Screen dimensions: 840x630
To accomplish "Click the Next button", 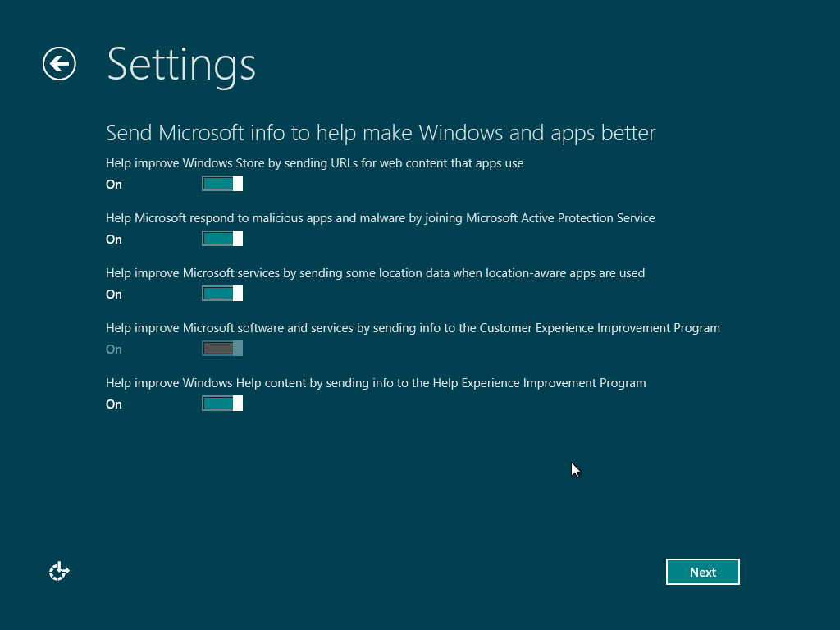I will (703, 572).
